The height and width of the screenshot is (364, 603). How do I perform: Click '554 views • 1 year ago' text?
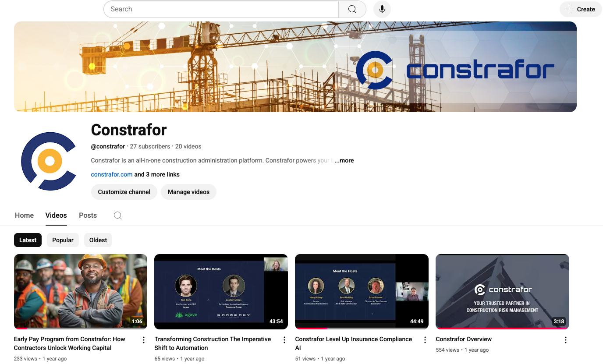[462, 350]
